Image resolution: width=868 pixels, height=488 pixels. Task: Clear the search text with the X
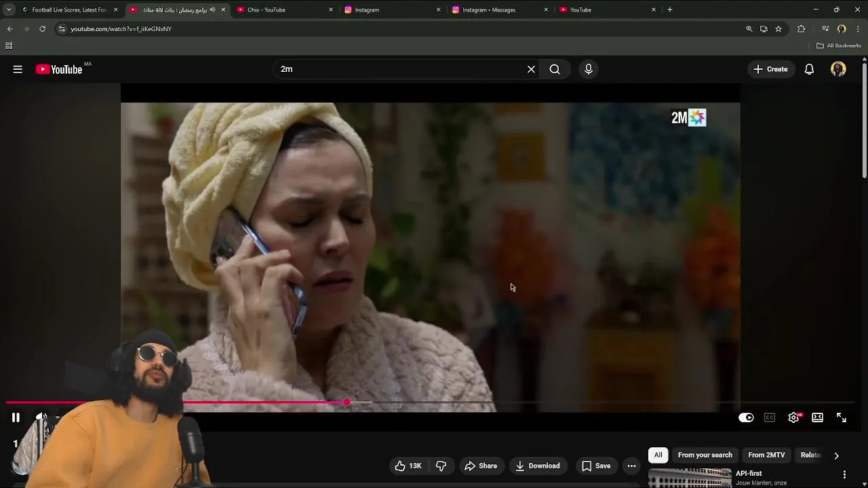tap(531, 69)
